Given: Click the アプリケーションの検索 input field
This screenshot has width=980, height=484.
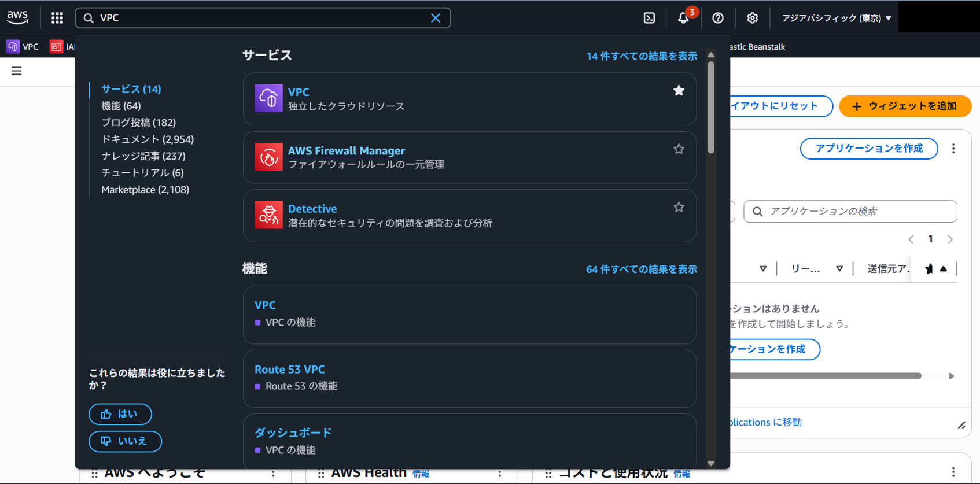Looking at the screenshot, I should tap(856, 212).
